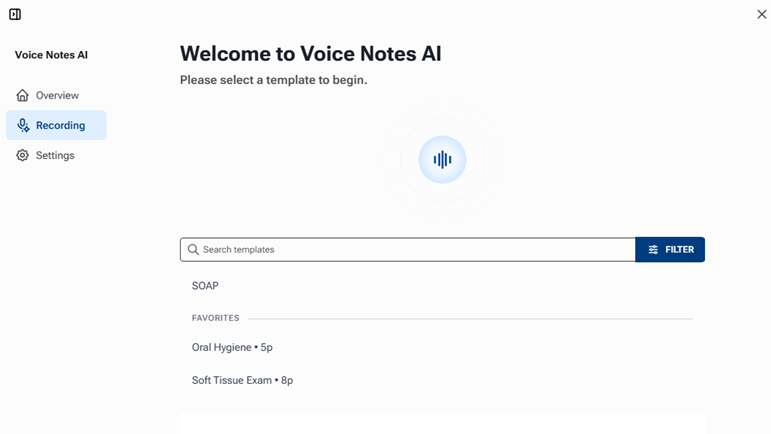Close the Voice Notes AI window
Screen dimensions: 771x434
coord(762,14)
